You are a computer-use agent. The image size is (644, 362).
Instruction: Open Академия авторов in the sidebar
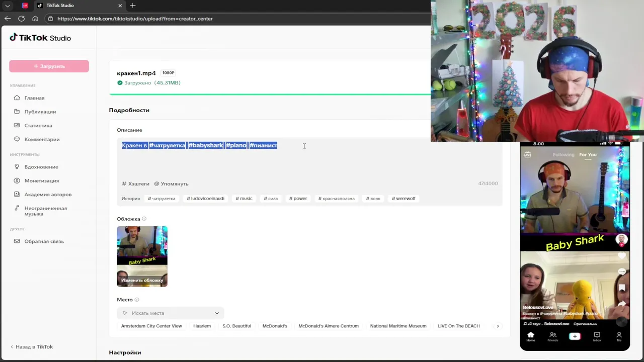[x=49, y=195]
